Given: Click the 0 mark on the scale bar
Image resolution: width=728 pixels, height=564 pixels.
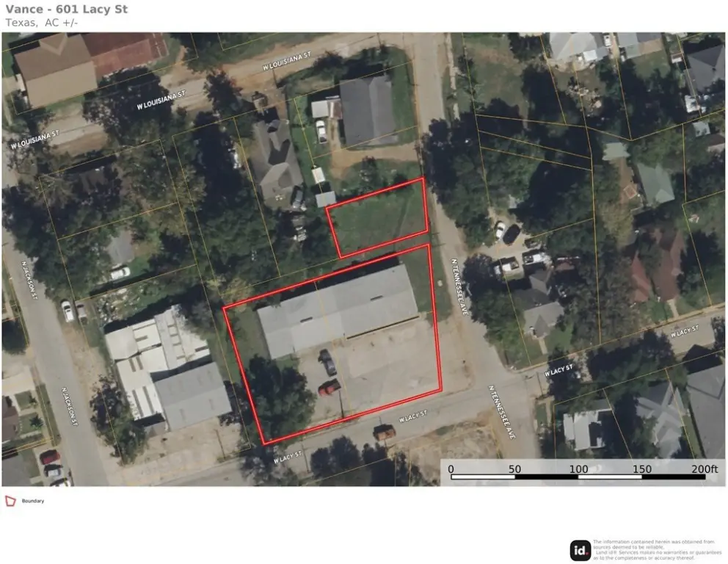Looking at the screenshot, I should tap(451, 469).
